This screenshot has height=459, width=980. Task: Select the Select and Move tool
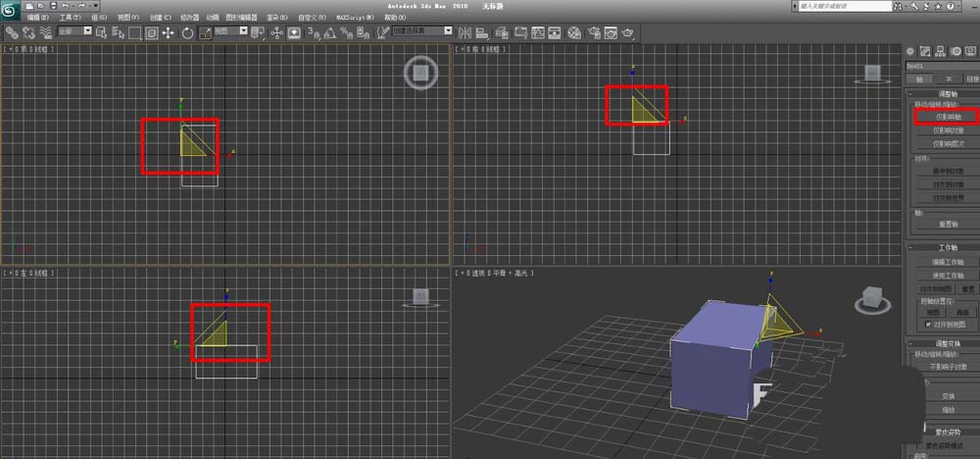pos(169,32)
